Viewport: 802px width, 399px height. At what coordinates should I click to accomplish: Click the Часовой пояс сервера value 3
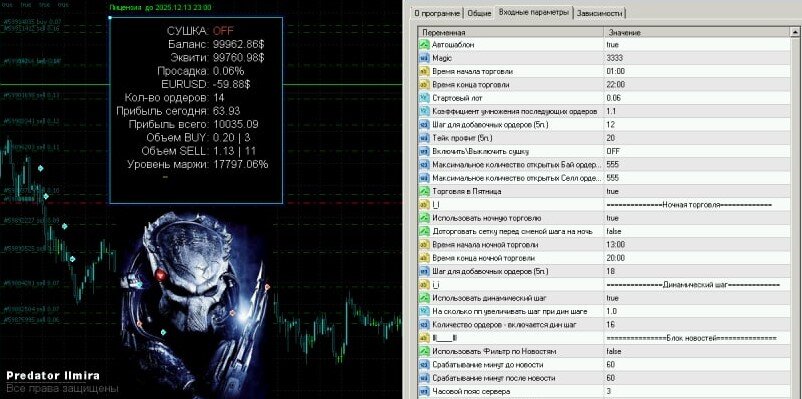tap(697, 391)
